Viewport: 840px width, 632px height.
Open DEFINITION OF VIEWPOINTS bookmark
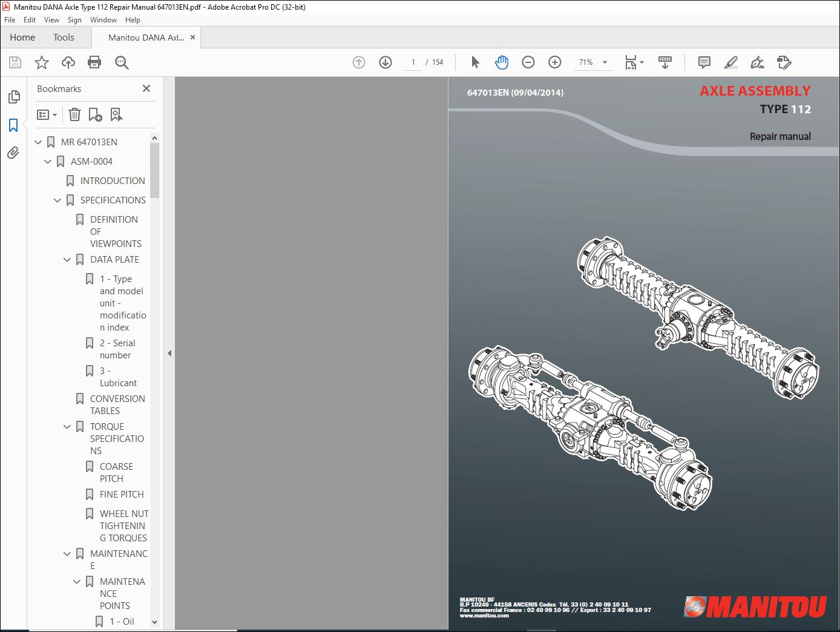tap(116, 232)
